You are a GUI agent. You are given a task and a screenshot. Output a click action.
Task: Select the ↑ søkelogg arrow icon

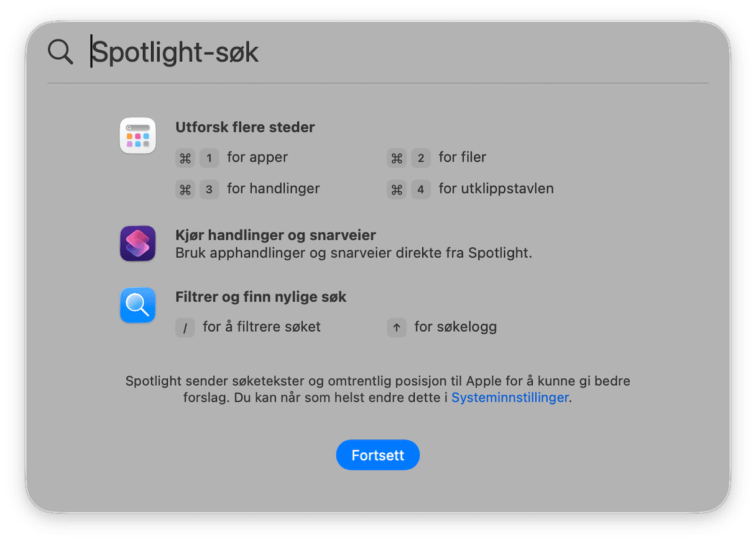[x=397, y=327]
